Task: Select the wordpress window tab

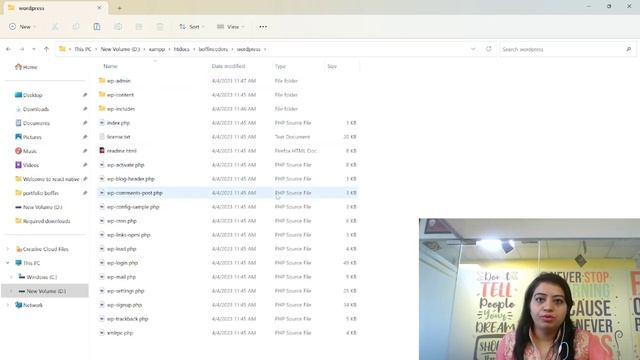Action: 56,8
